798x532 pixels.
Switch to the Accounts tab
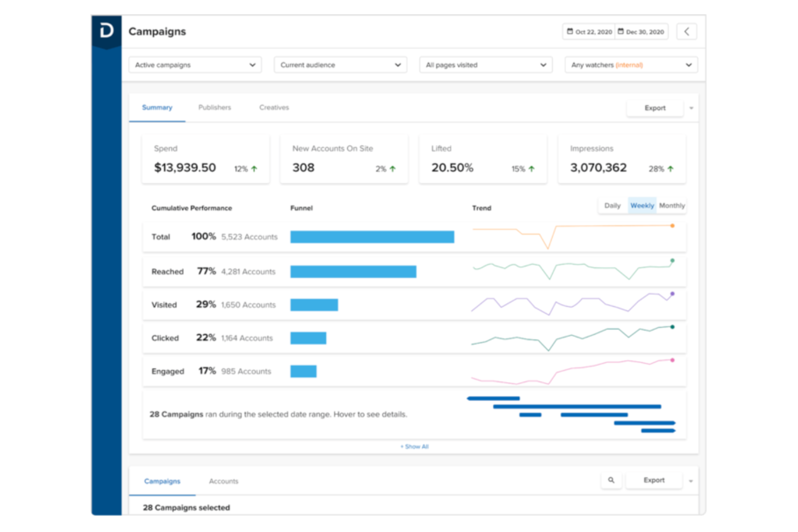point(224,481)
